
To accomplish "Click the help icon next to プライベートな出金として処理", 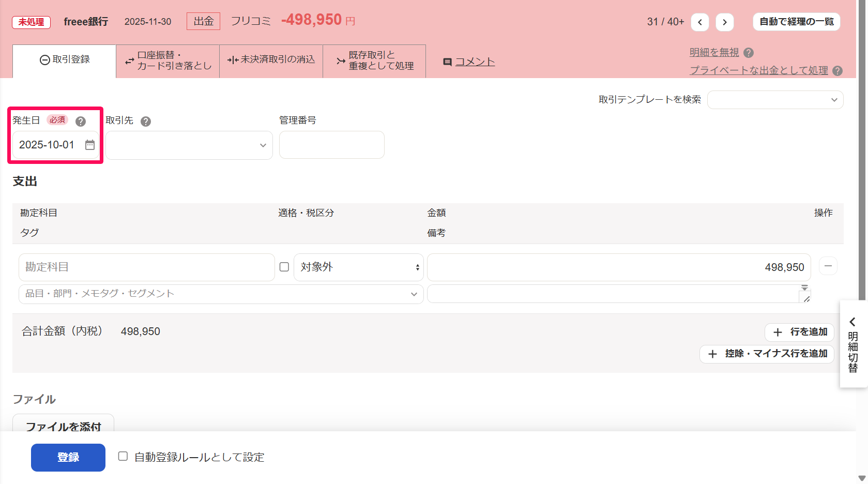I will click(838, 71).
